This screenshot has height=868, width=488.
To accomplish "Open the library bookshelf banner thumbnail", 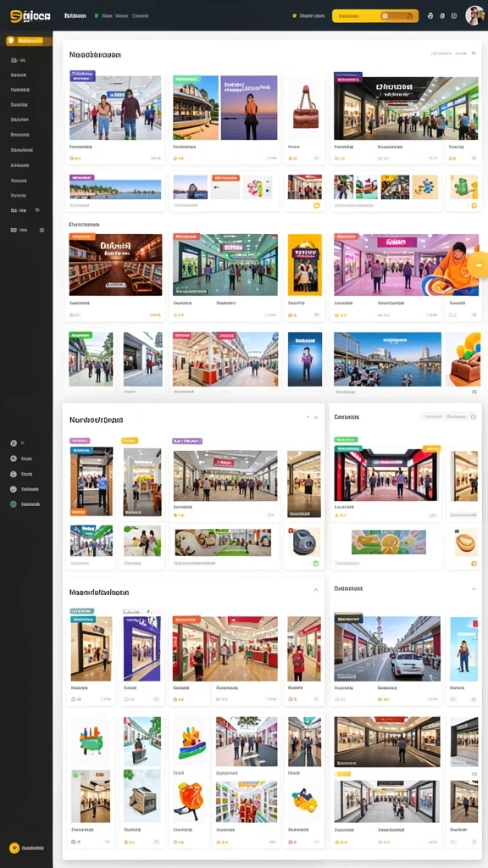I will (115, 264).
